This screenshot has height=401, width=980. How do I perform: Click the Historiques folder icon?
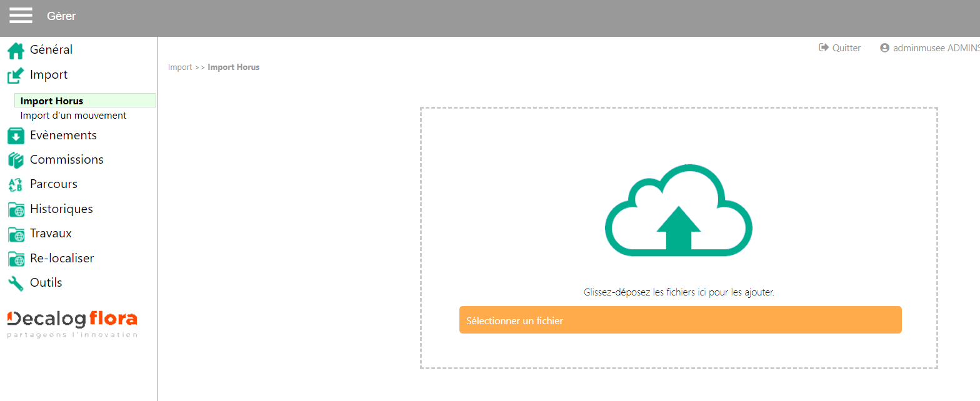(16, 209)
